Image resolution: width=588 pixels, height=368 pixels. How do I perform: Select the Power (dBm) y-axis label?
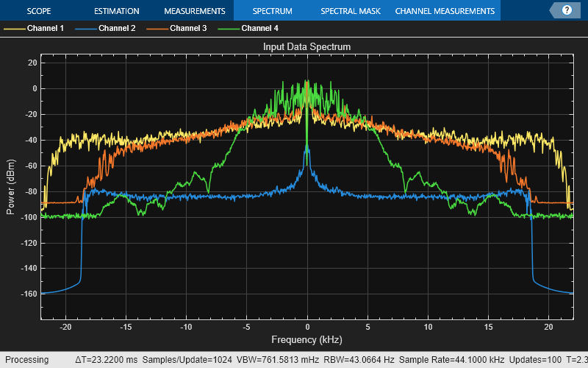tap(10, 186)
